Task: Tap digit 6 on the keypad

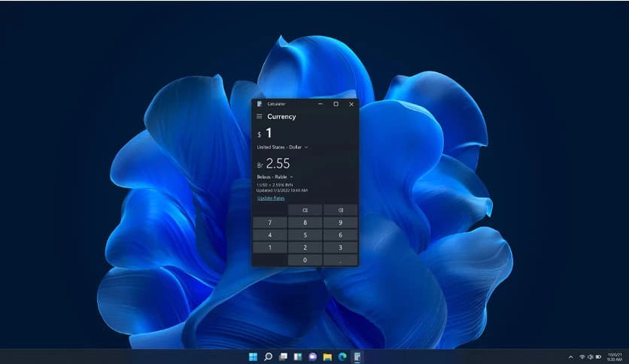Action: [x=340, y=235]
